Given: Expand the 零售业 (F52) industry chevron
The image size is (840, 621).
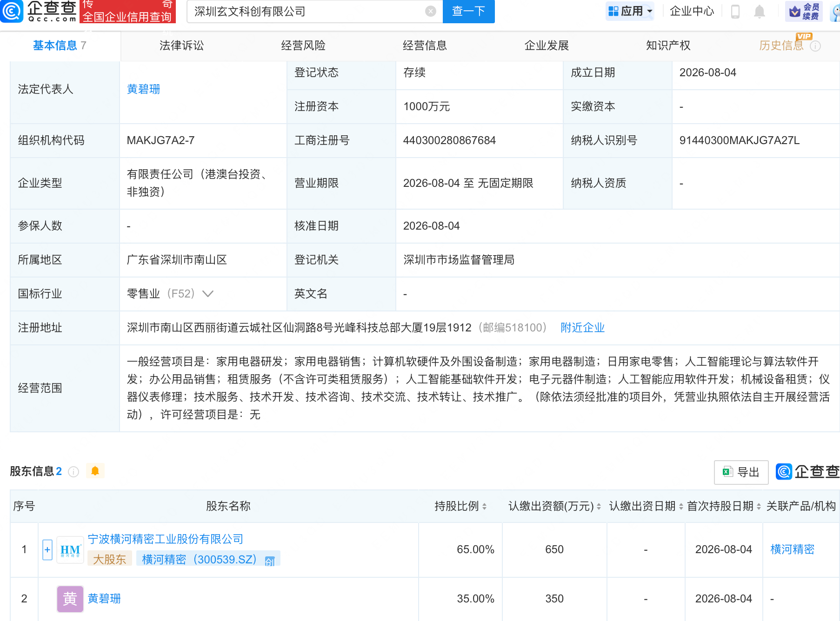Looking at the screenshot, I should tap(208, 294).
